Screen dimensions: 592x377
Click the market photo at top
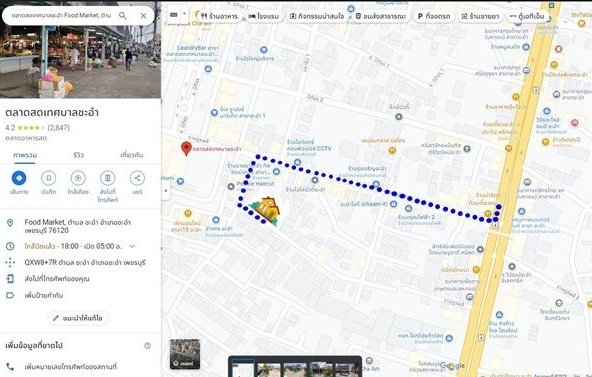[x=80, y=60]
